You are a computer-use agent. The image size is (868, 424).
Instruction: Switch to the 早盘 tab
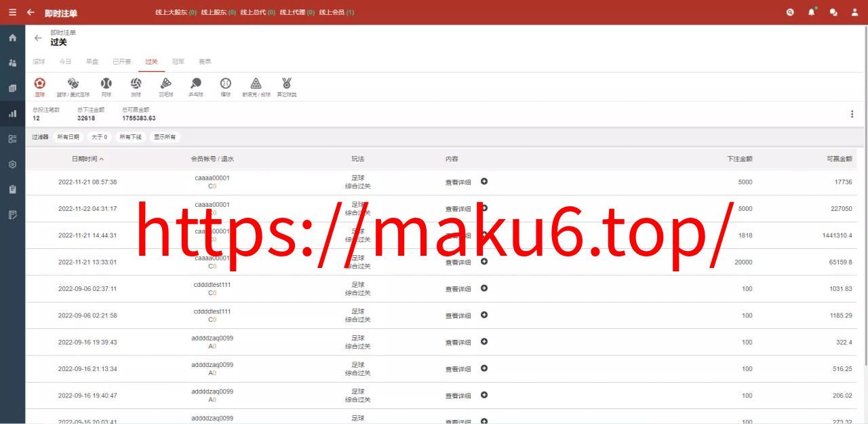pos(92,61)
